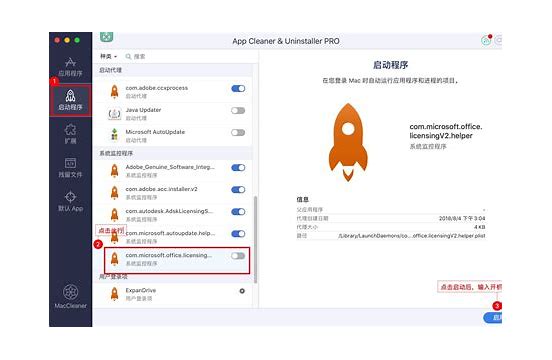
Task: Click the com.microsoft.office.licensingV2.helper detail title
Action: pos(446,131)
